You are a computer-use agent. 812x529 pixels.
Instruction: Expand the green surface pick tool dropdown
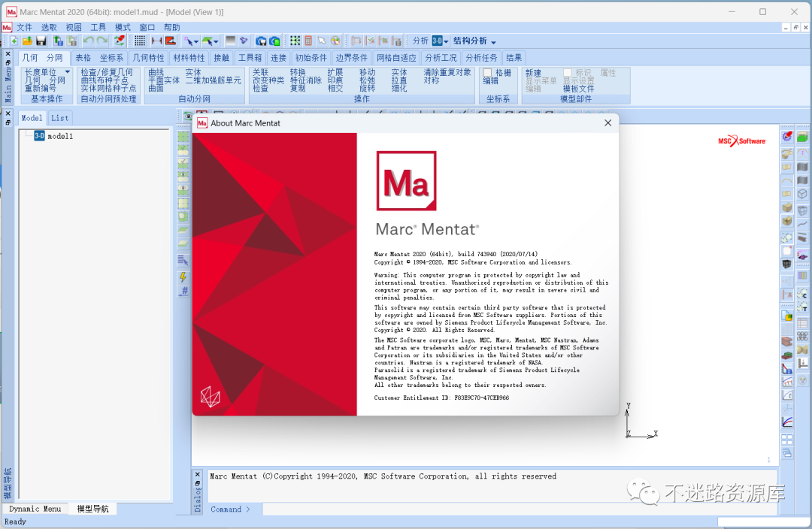tap(216, 41)
